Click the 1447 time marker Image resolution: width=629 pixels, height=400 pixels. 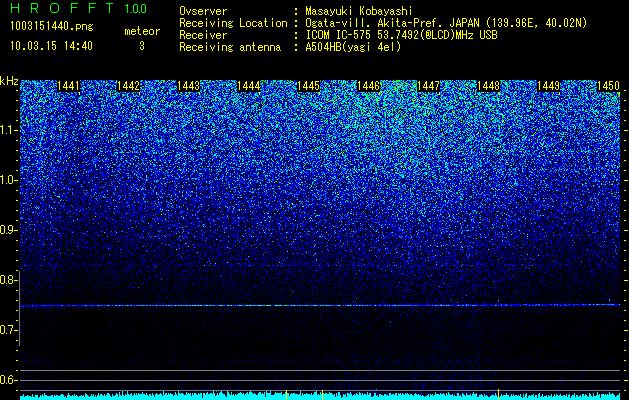click(428, 86)
